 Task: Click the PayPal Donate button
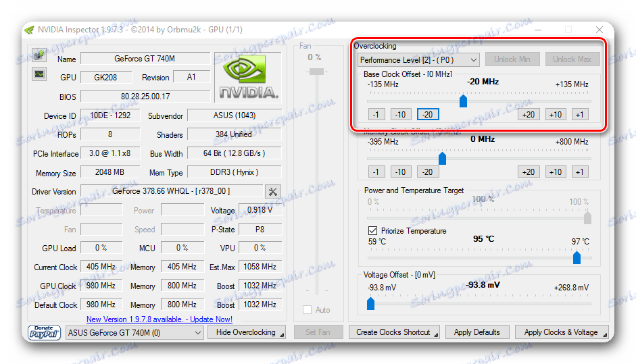(x=44, y=332)
